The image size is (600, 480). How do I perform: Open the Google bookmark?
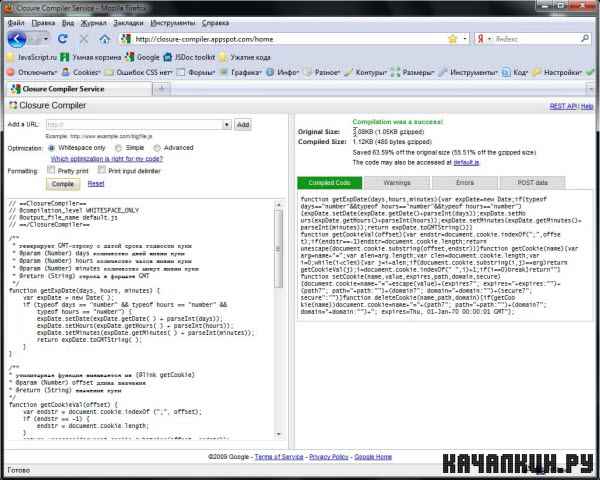pyautogui.click(x=143, y=57)
